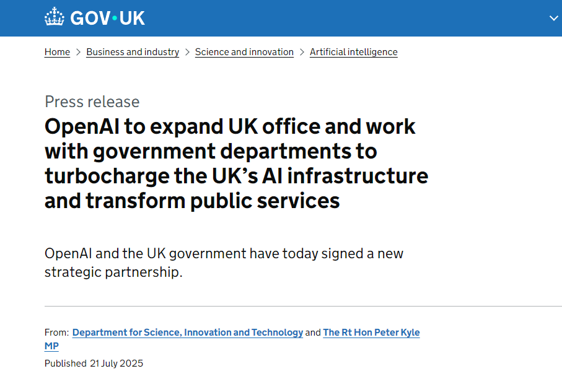
Task: Open the Business and industry breadcrumb
Action: 133,52
